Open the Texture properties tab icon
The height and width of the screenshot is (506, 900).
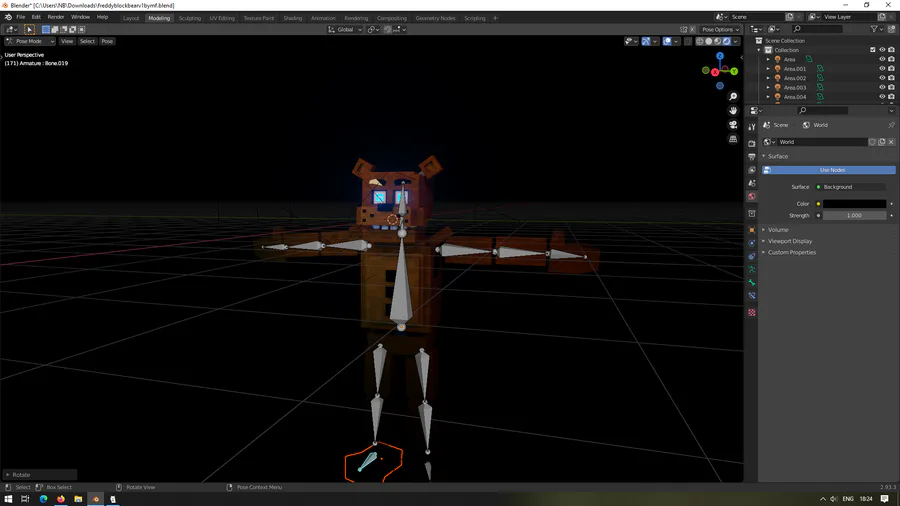point(752,313)
